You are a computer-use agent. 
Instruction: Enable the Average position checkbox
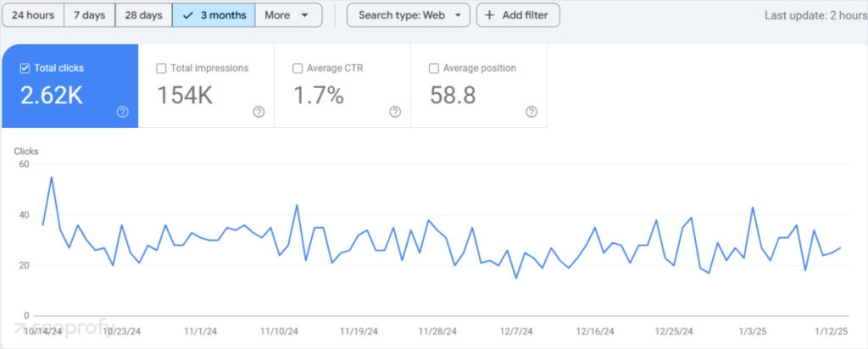click(434, 68)
